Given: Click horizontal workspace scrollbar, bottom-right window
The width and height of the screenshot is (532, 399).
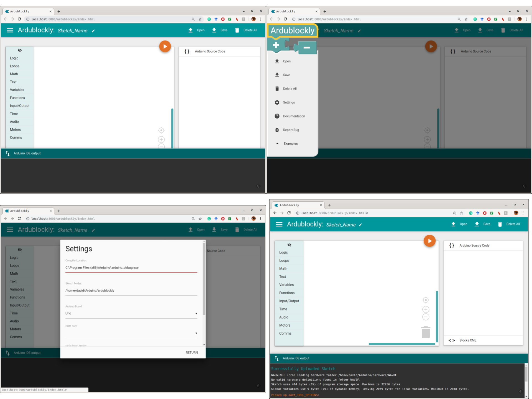Looking at the screenshot, I should point(402,344).
